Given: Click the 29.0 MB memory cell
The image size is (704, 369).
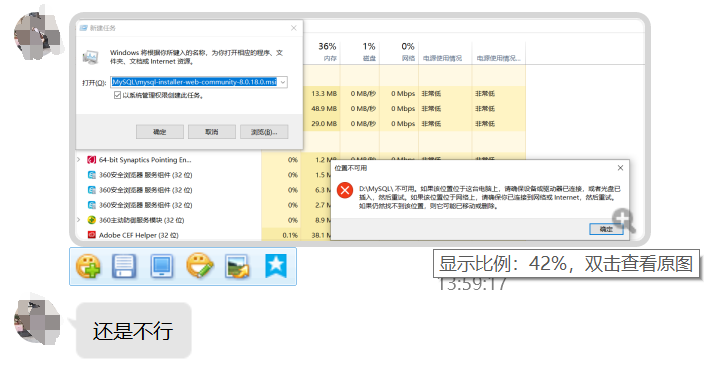Looking at the screenshot, I should click(x=324, y=123).
